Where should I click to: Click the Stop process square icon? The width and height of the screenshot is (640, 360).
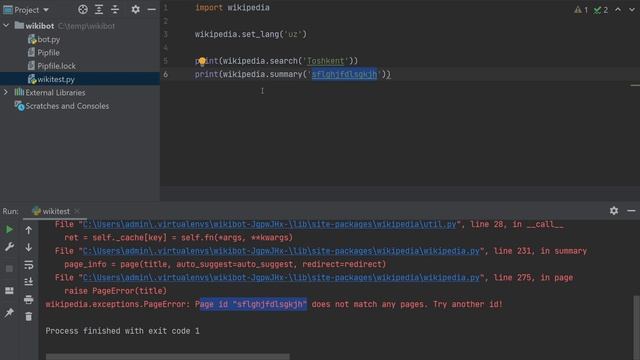[9, 269]
